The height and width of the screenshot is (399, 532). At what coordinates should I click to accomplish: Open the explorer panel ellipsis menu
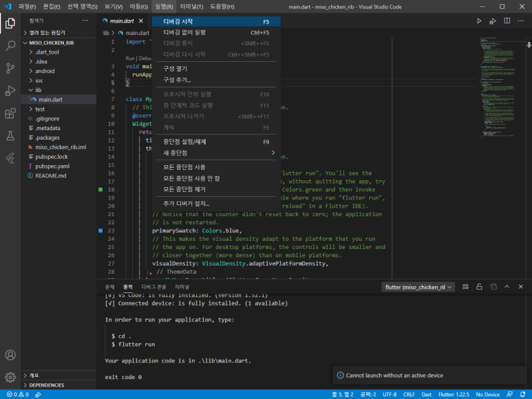85,21
